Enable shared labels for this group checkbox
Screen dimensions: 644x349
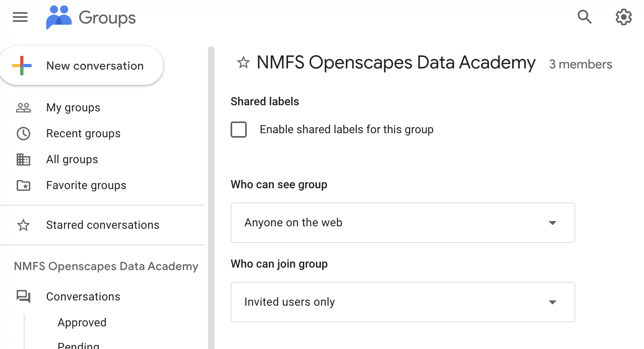[x=239, y=130]
